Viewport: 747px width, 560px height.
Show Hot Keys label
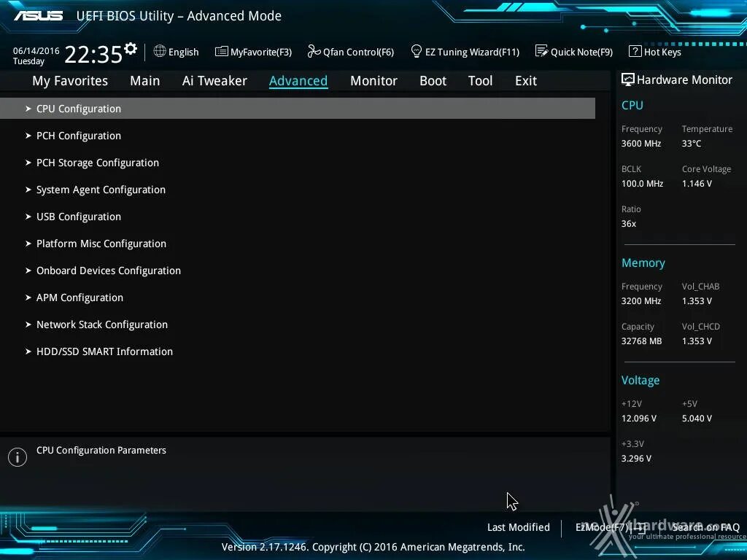coord(662,52)
